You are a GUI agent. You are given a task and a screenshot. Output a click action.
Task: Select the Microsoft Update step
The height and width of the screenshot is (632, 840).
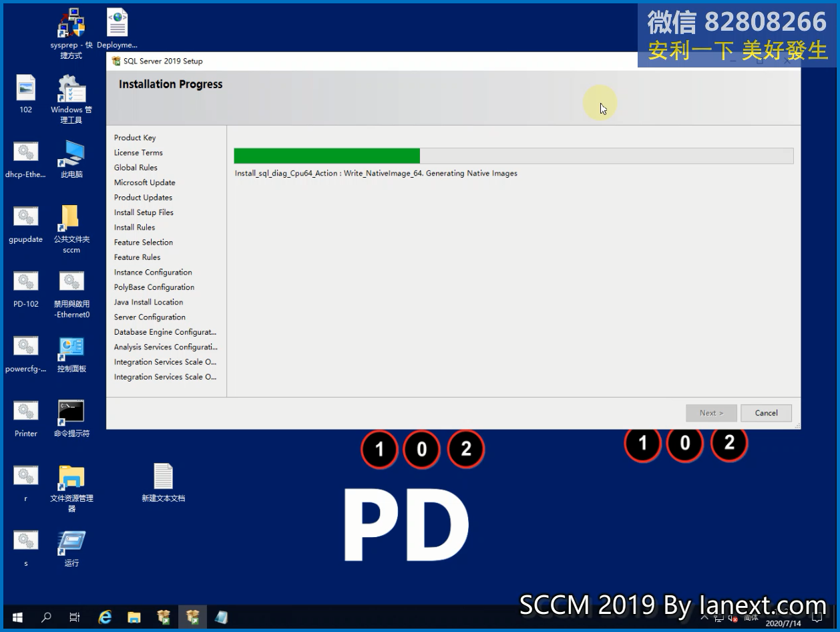[x=144, y=182]
